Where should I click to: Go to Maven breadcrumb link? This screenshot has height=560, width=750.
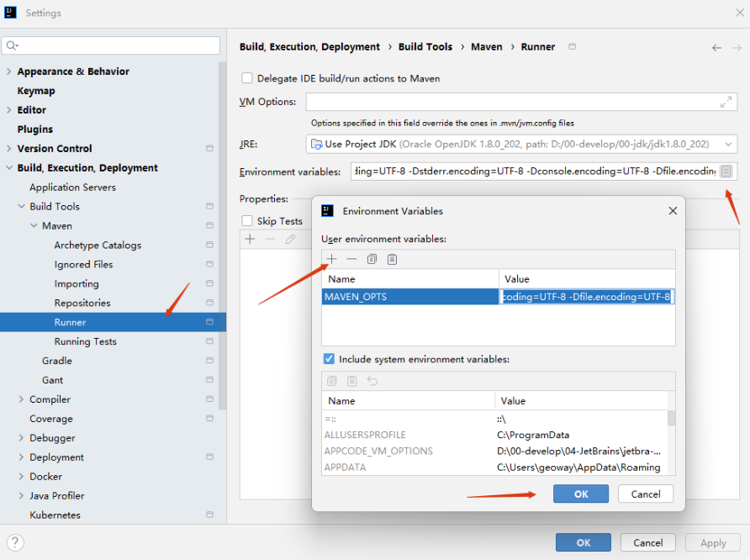pos(487,46)
